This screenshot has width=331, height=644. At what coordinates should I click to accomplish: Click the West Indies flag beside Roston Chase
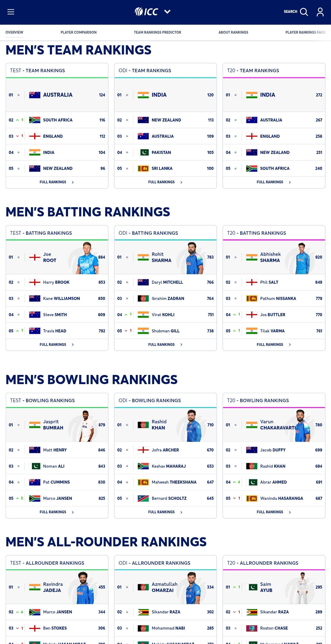pyautogui.click(x=252, y=628)
